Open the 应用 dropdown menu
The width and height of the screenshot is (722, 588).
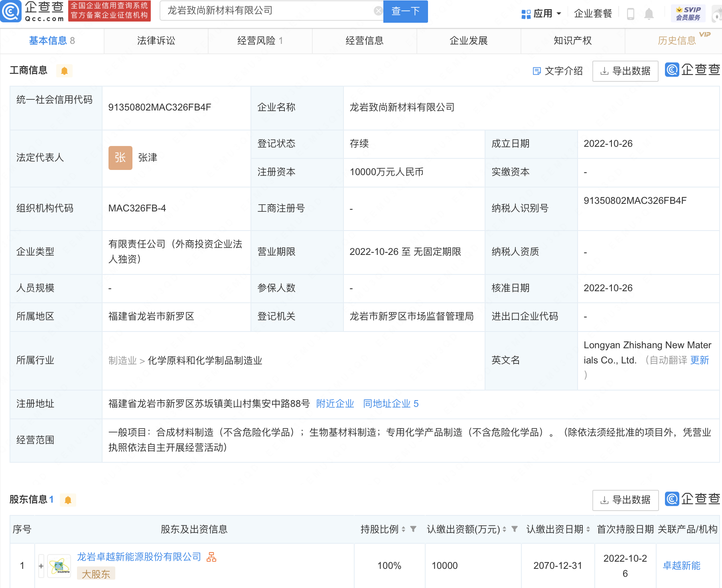541,14
